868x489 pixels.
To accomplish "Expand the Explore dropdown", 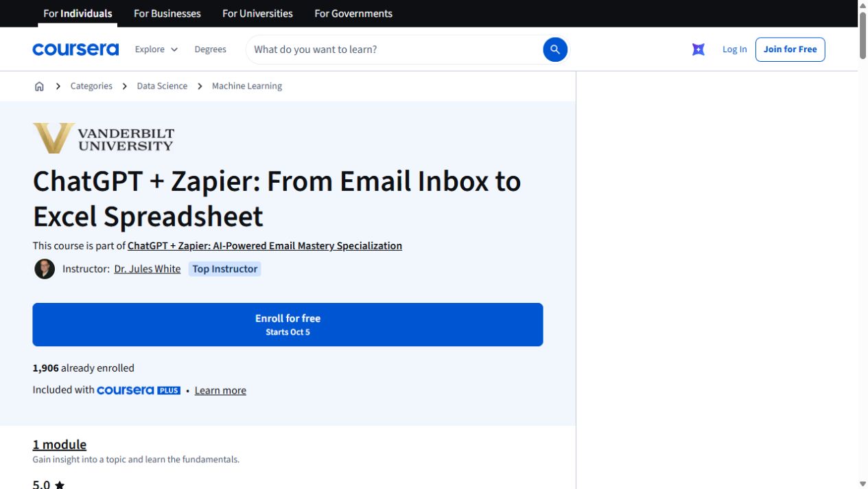I will (156, 49).
